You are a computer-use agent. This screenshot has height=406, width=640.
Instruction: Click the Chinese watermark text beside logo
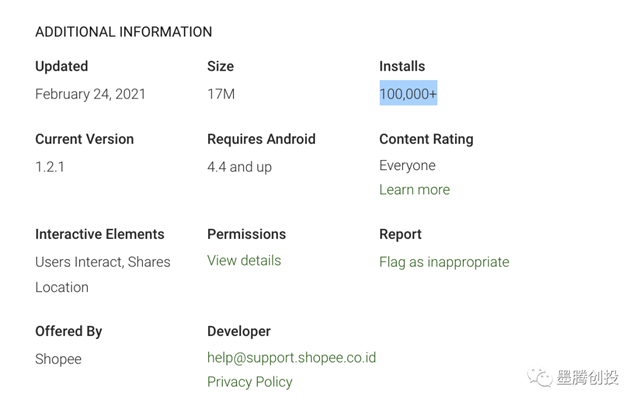point(588,377)
